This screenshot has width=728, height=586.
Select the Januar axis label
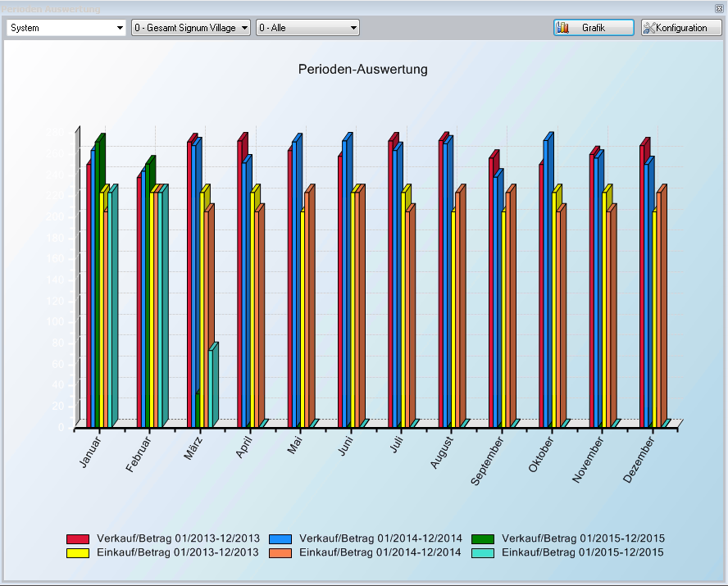click(x=91, y=453)
